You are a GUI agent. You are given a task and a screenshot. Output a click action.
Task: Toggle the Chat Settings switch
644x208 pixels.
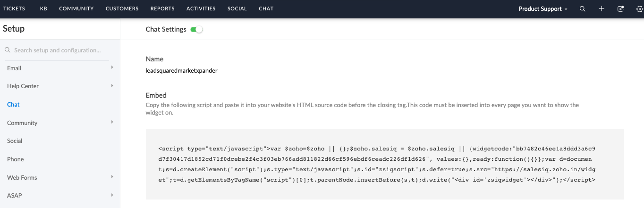pyautogui.click(x=196, y=30)
